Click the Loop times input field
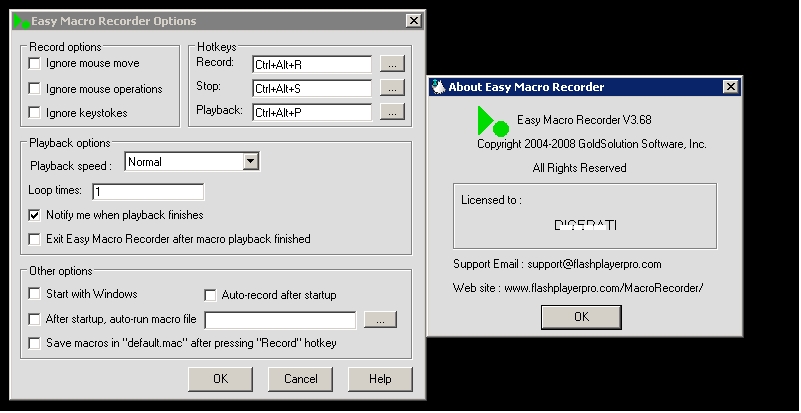 click(x=148, y=192)
